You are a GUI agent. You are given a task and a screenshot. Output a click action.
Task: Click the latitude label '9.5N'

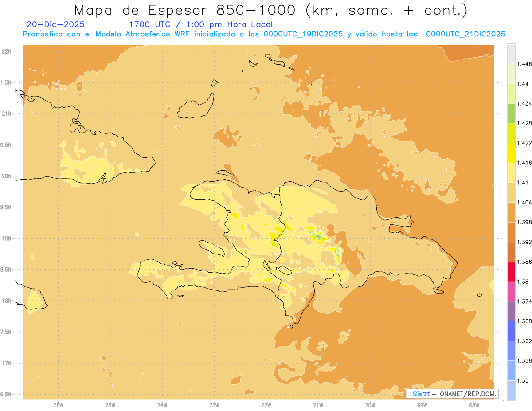click(7, 207)
